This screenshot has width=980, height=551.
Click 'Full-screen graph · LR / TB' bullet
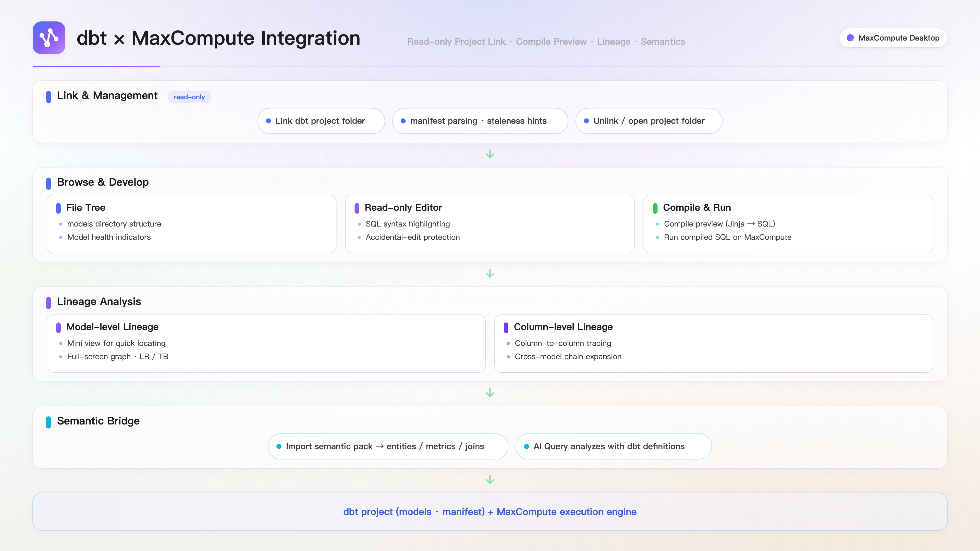(x=118, y=357)
